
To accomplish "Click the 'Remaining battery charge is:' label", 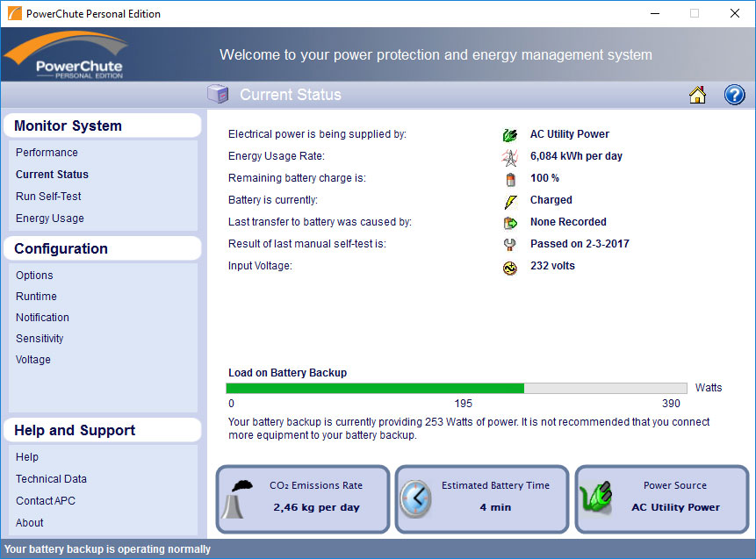I will pyautogui.click(x=298, y=178).
